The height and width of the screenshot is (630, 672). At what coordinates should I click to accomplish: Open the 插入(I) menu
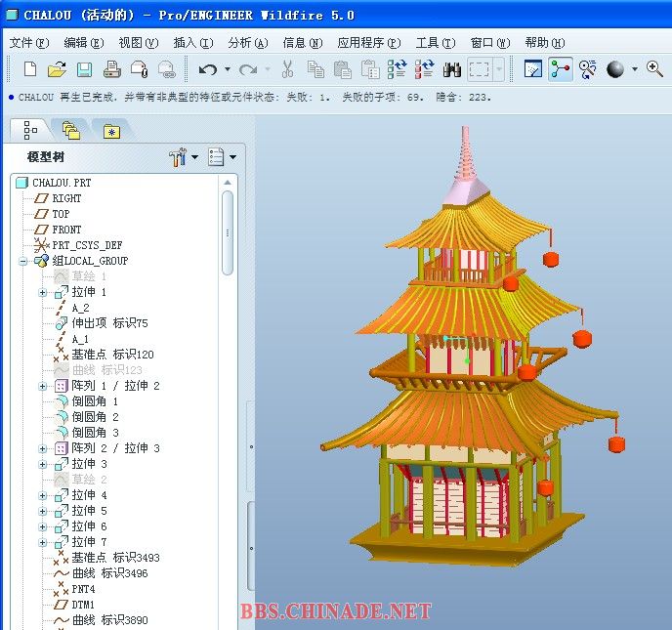pyautogui.click(x=192, y=43)
